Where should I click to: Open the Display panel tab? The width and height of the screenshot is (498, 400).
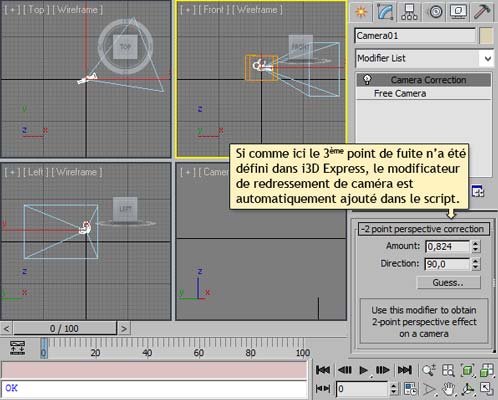458,12
